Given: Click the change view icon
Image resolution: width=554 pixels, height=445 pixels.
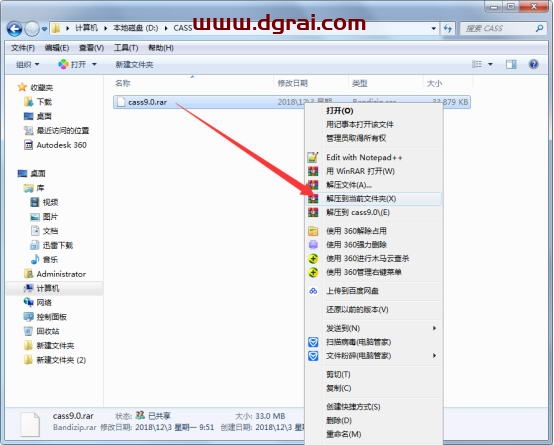Looking at the screenshot, I should click(x=477, y=64).
